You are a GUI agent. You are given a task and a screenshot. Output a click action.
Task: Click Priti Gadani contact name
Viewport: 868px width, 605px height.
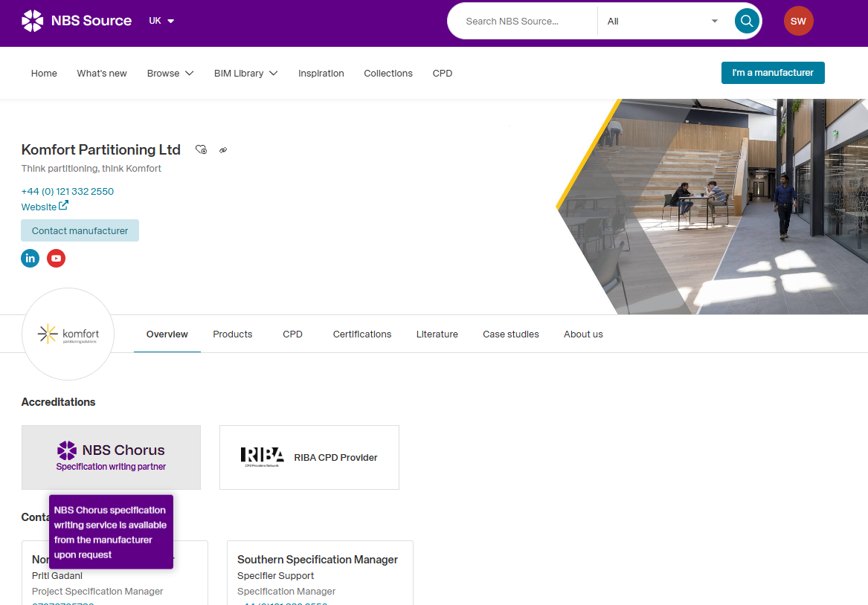click(x=57, y=576)
